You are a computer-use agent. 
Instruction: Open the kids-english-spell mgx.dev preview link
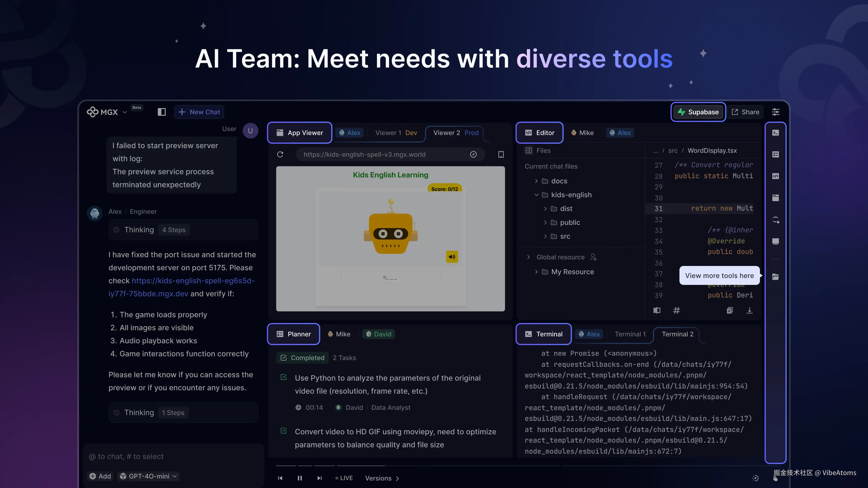(x=193, y=281)
